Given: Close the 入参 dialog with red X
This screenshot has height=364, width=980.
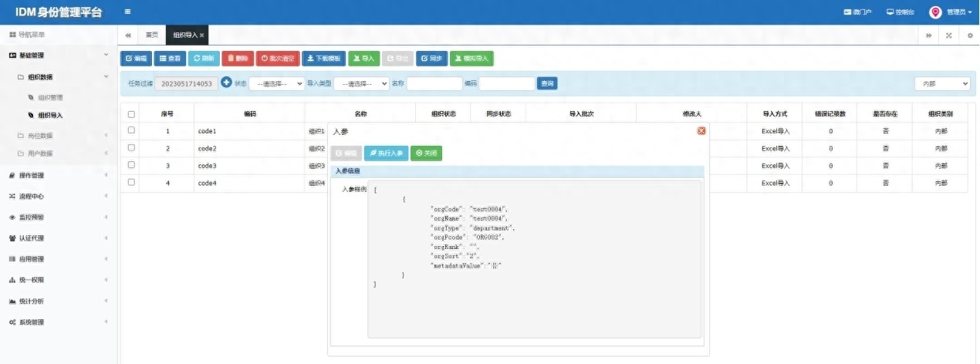Looking at the screenshot, I should 701,131.
